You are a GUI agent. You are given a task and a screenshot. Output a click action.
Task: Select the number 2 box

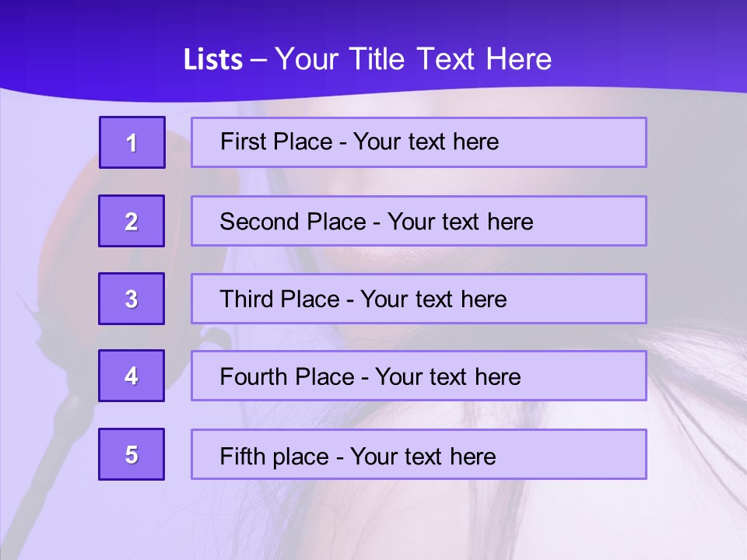tap(132, 221)
